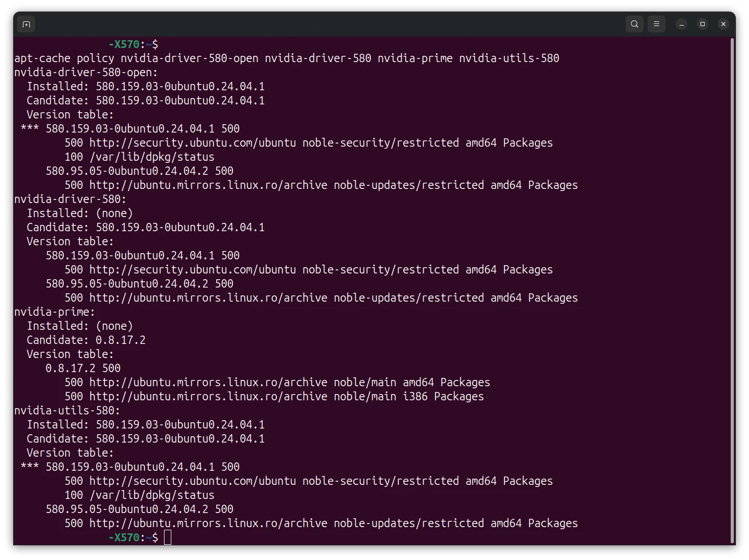Click the nvidia-prime: package heading

(x=54, y=312)
